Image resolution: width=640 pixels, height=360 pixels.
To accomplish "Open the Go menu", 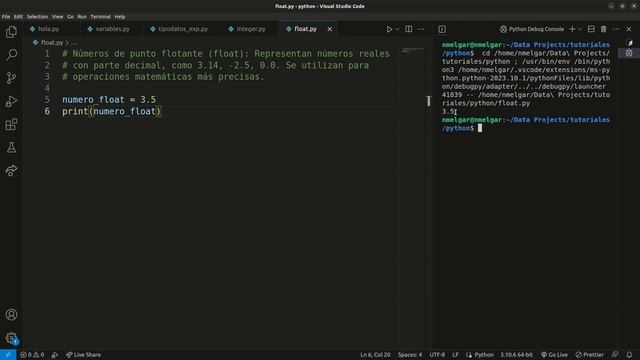I will click(x=70, y=17).
